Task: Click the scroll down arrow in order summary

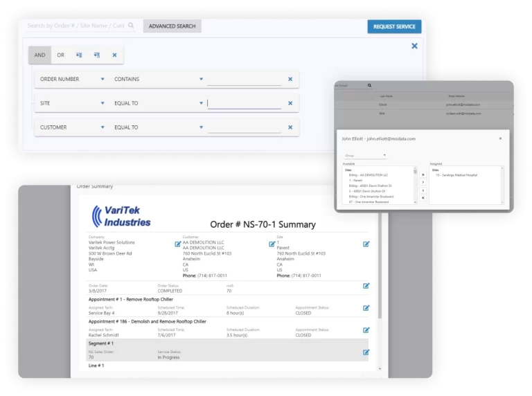Action: (x=380, y=368)
